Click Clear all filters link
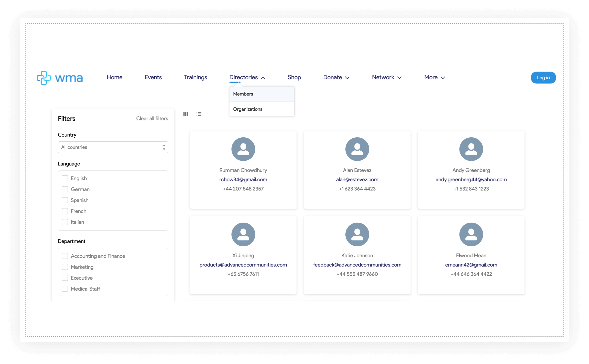Screen dimensions: 589x364 click(x=152, y=118)
